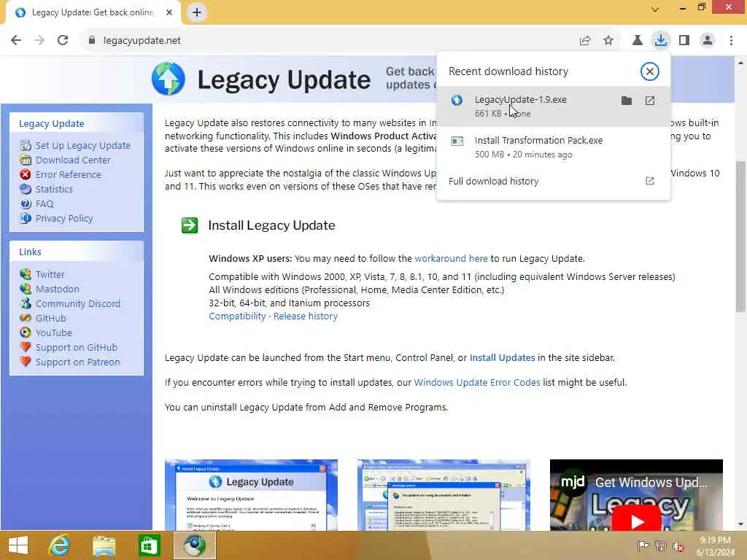Image resolution: width=747 pixels, height=560 pixels.
Task: Open GitHub link in sidebar
Action: click(x=50, y=318)
